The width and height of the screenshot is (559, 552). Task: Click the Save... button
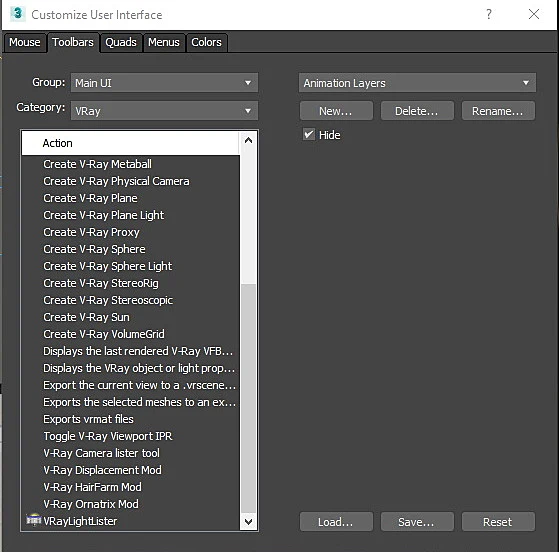pos(417,522)
